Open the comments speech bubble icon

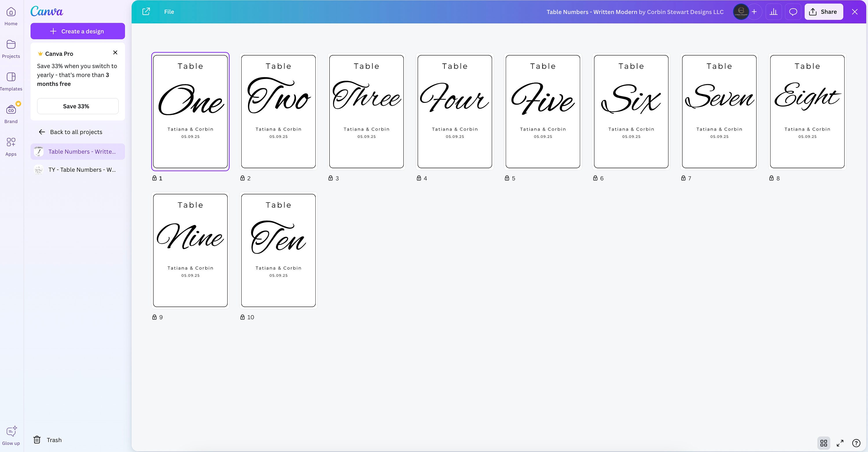793,12
